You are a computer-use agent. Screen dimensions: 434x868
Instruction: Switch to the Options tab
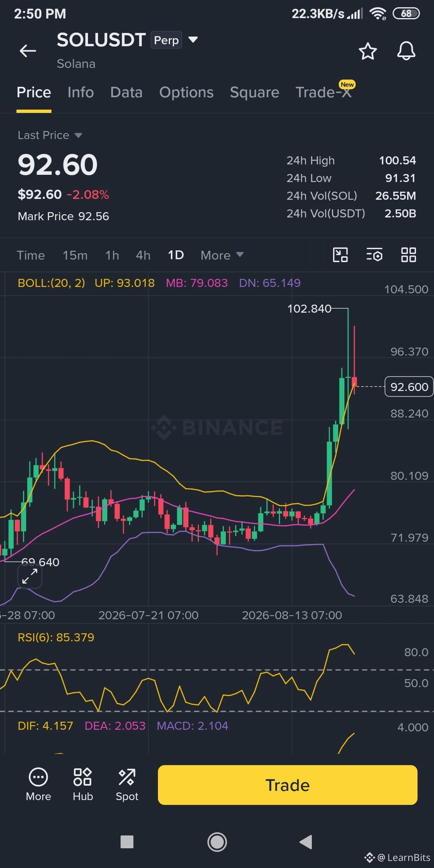[x=186, y=92]
